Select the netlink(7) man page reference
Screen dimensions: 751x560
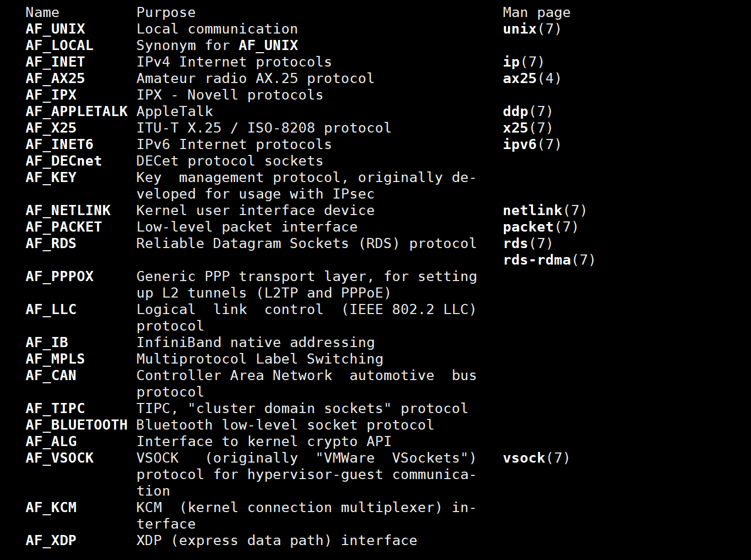point(545,210)
